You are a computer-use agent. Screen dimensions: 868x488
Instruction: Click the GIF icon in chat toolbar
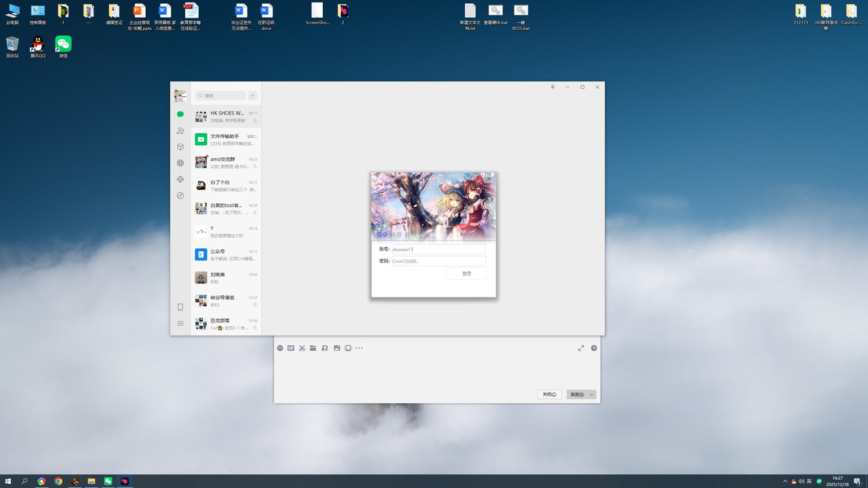(x=291, y=348)
